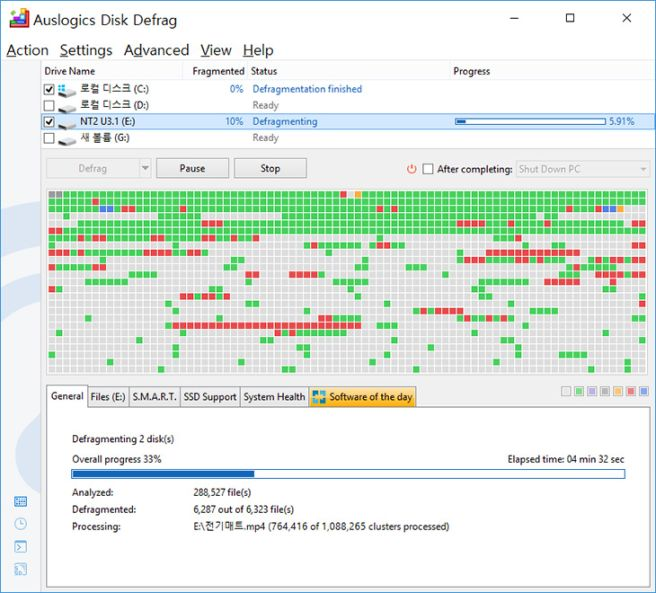Click the white free-space legend swatch
The height and width of the screenshot is (593, 656).
566,391
